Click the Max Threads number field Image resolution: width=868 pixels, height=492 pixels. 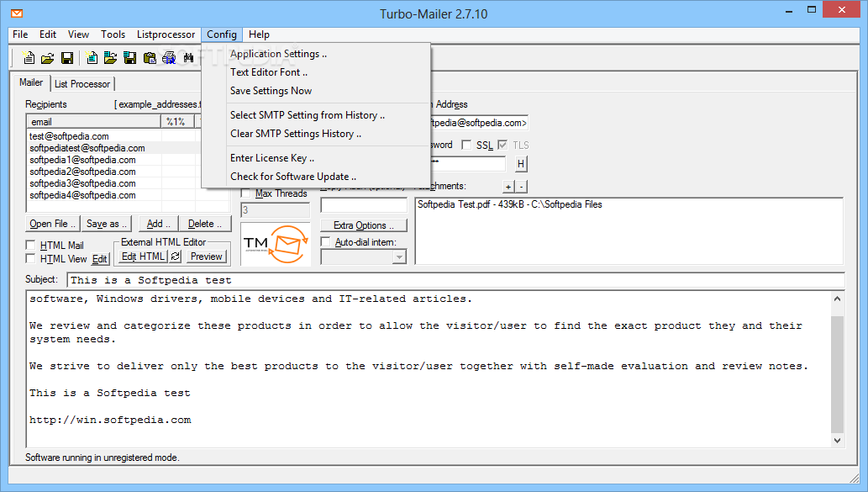coord(275,210)
